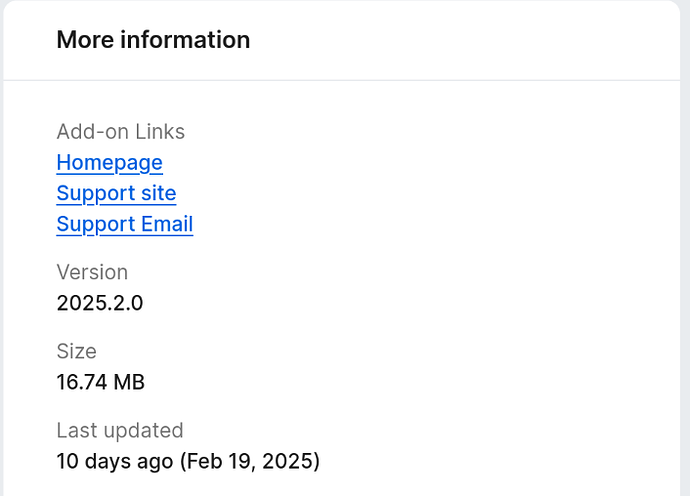Select the version number 2025.2.0

click(x=100, y=302)
